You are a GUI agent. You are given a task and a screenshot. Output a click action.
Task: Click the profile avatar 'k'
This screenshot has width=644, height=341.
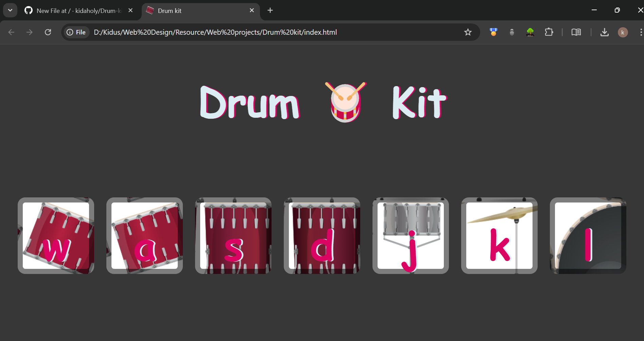tap(623, 32)
